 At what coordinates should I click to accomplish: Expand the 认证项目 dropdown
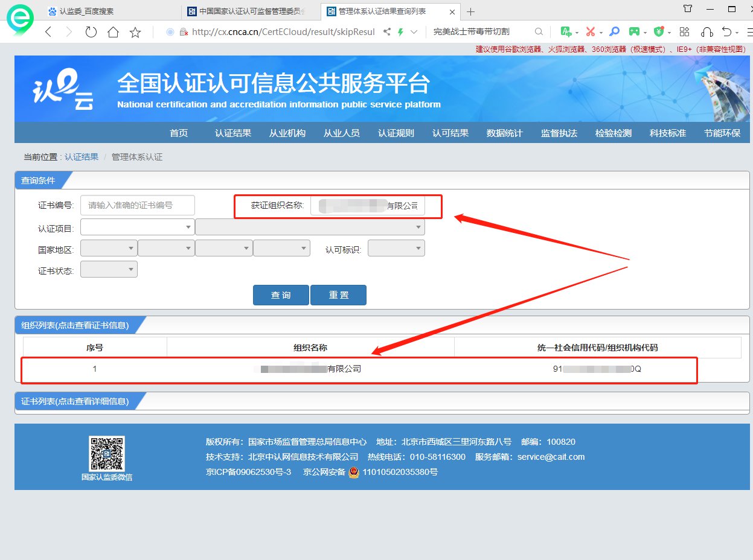[x=136, y=227]
